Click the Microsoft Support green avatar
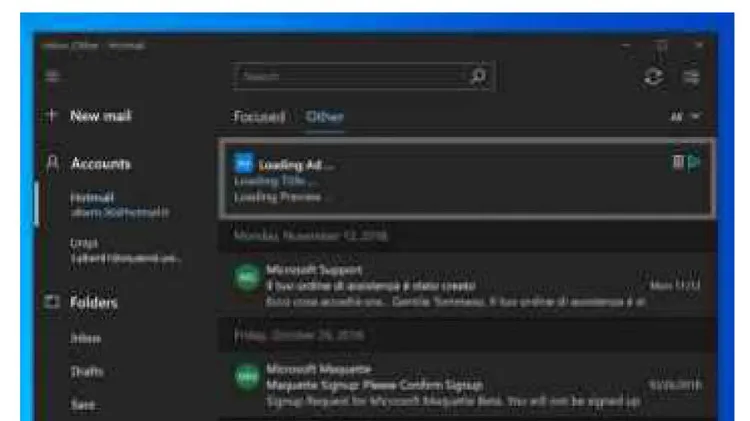The image size is (750, 421). pyautogui.click(x=247, y=277)
